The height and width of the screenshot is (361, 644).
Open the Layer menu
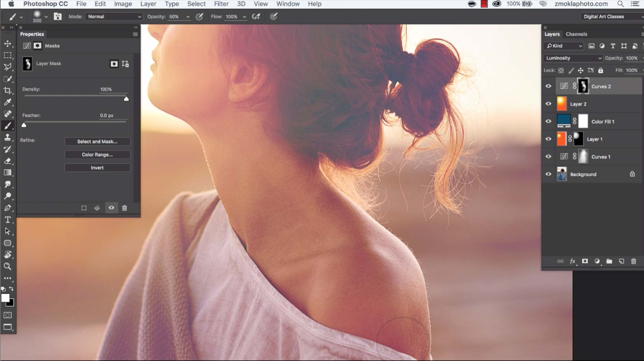148,4
